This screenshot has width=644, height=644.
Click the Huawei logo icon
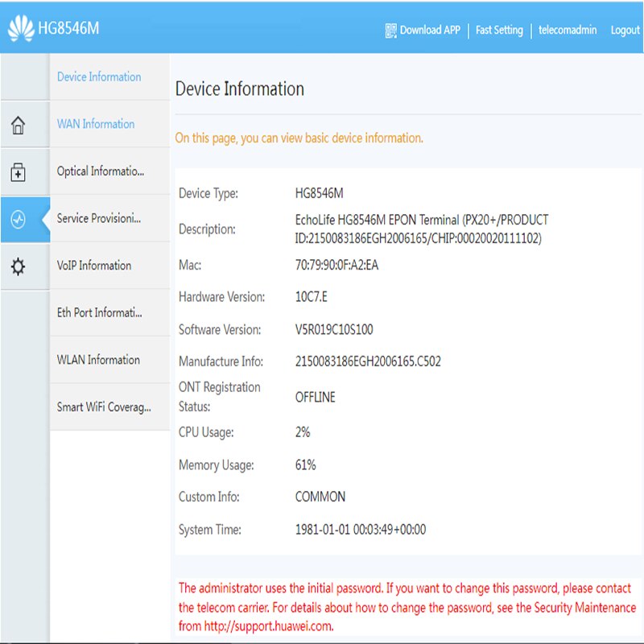[21, 28]
